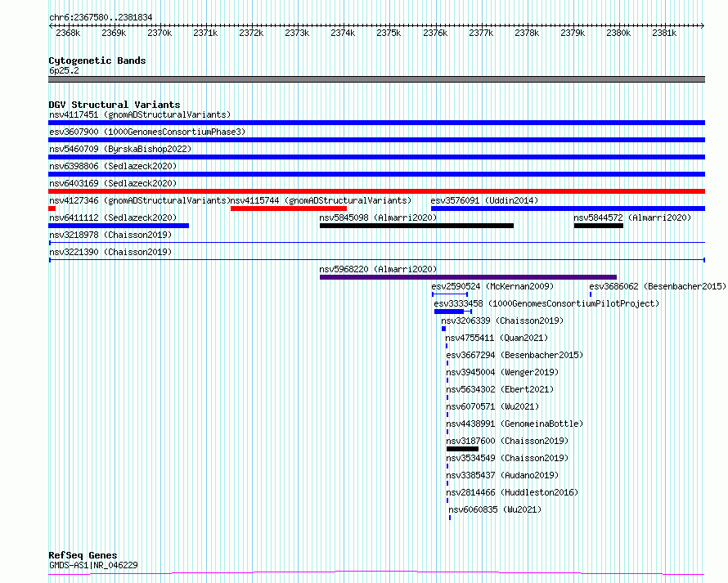
Task: Open the nsv3945004 Wenger2019 variant
Action: click(502, 372)
